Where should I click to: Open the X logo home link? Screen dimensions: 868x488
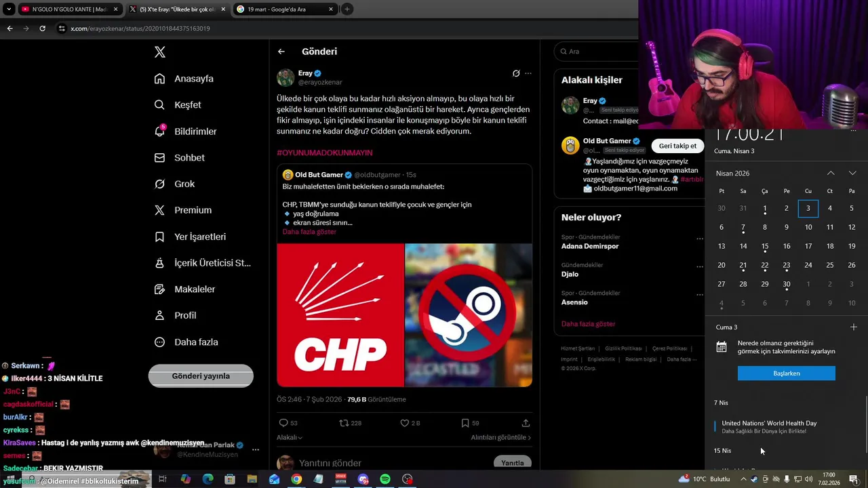(x=159, y=52)
